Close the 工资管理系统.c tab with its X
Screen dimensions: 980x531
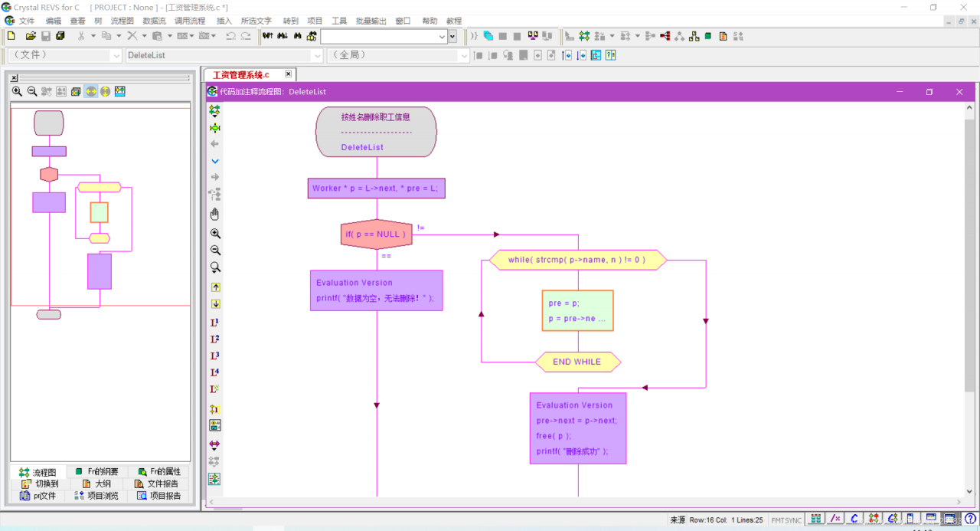[289, 74]
